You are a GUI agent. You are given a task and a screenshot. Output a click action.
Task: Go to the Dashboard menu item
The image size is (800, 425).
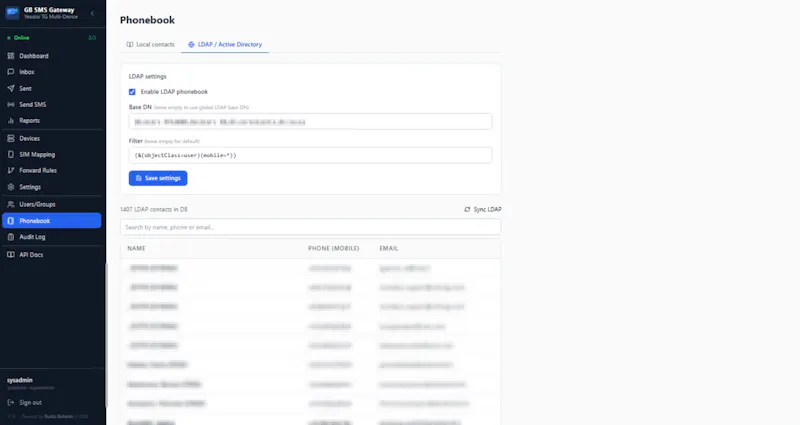click(53, 56)
